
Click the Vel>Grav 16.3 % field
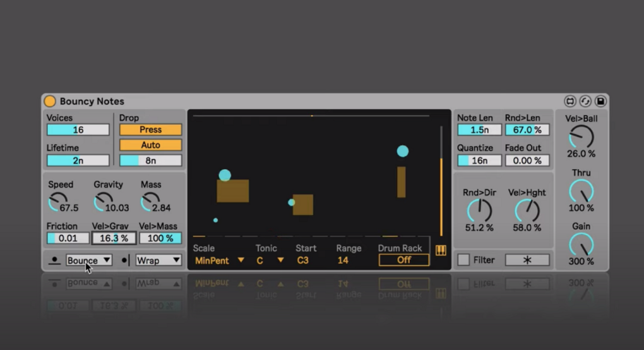[x=114, y=238]
